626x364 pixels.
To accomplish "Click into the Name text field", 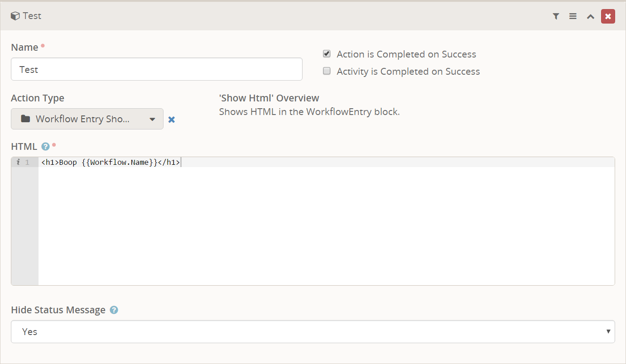I will 156,69.
